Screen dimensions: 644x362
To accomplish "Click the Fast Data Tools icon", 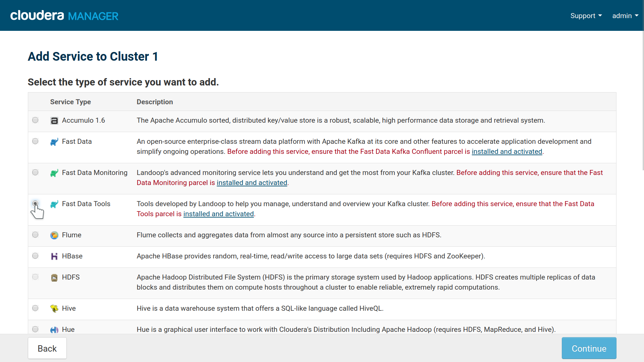I will [x=54, y=204].
